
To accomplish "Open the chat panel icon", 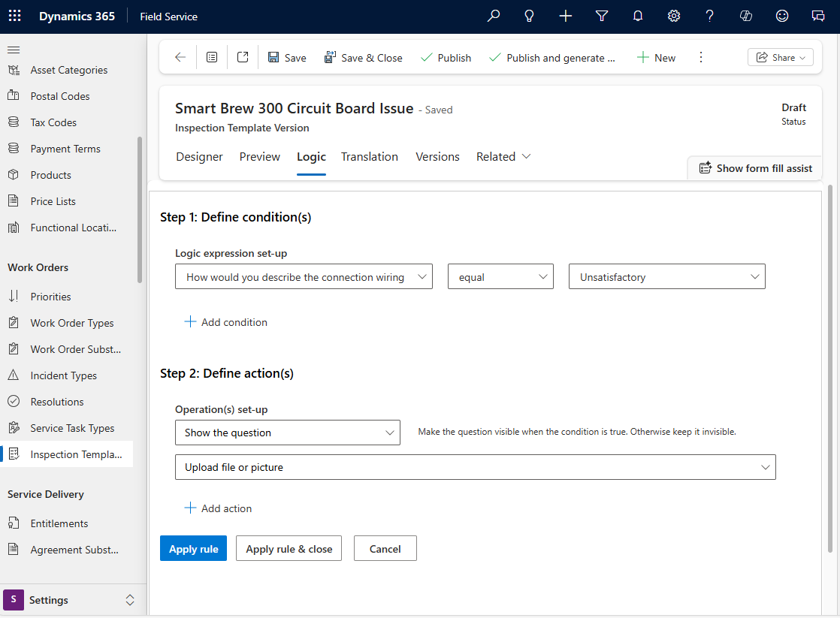I will pyautogui.click(x=818, y=16).
